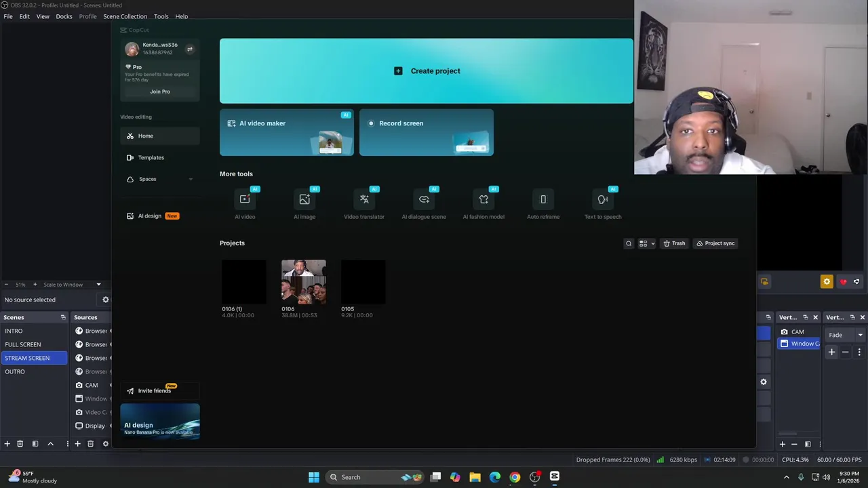Open File Explorer from the taskbar

(475, 477)
